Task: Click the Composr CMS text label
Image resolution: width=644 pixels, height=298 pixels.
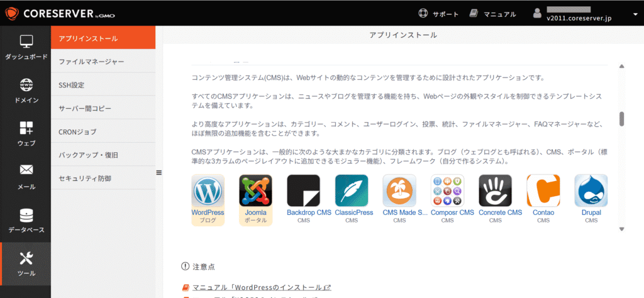Action: coord(452,212)
